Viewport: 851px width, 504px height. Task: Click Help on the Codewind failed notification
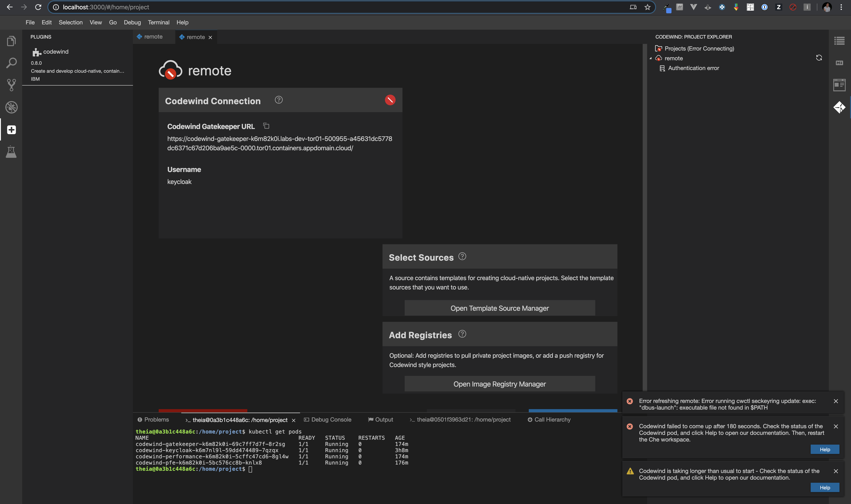click(x=825, y=449)
